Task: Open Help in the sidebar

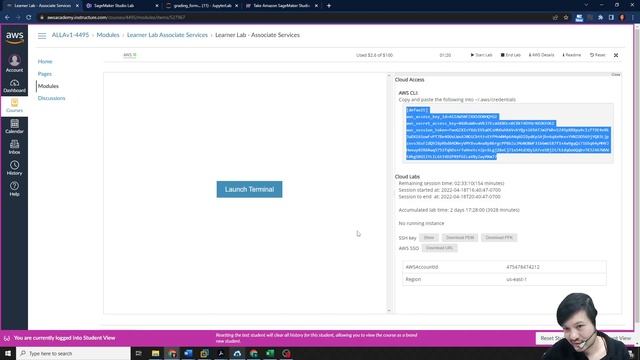Action: (x=14, y=189)
